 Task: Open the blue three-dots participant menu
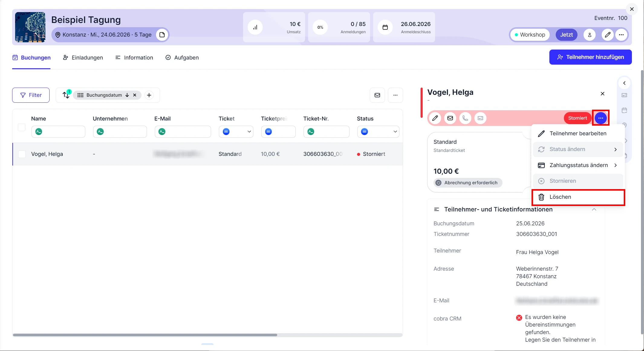point(600,118)
